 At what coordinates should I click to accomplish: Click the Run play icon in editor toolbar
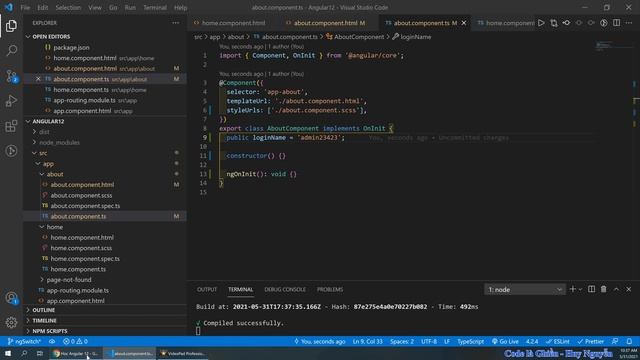(x=541, y=23)
